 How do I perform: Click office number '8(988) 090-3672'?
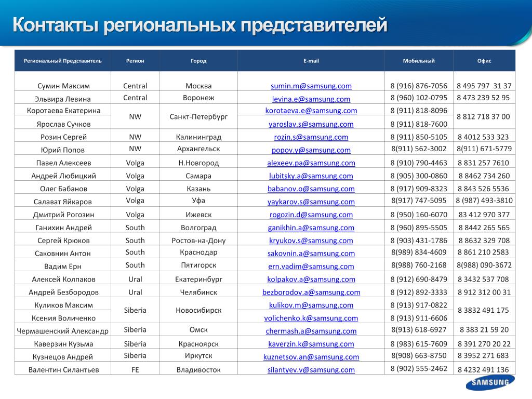(484, 265)
